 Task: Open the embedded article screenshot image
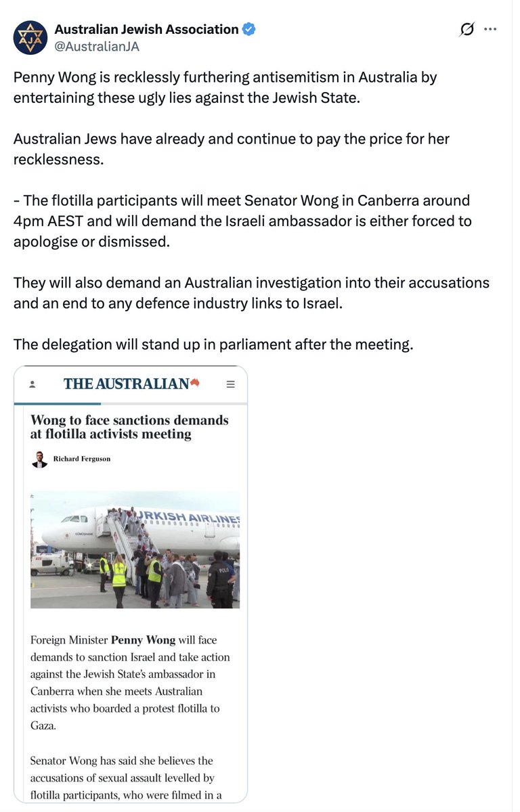pyautogui.click(x=131, y=584)
